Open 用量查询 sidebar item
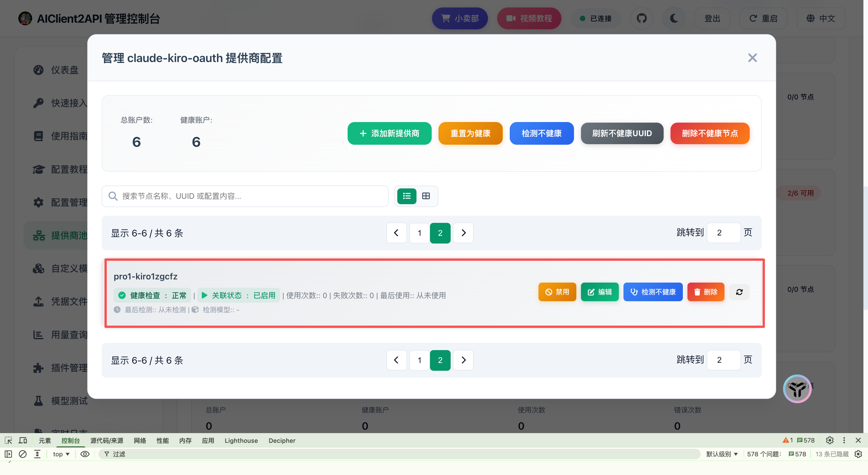The width and height of the screenshot is (868, 475). click(56, 335)
